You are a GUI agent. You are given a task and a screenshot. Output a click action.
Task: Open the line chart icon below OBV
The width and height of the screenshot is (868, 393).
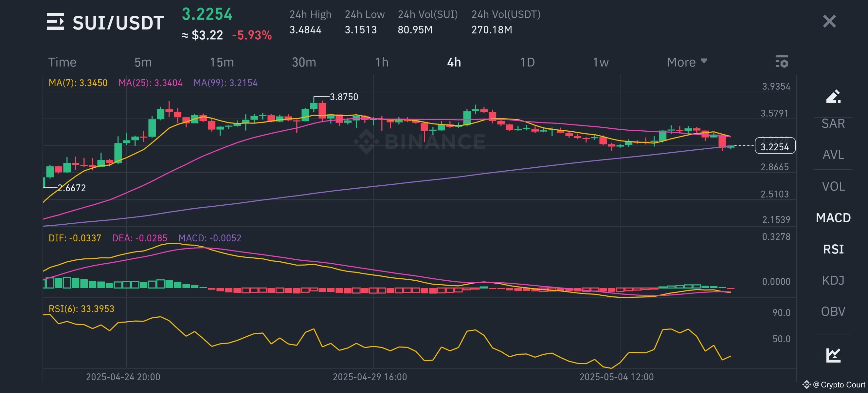click(833, 355)
